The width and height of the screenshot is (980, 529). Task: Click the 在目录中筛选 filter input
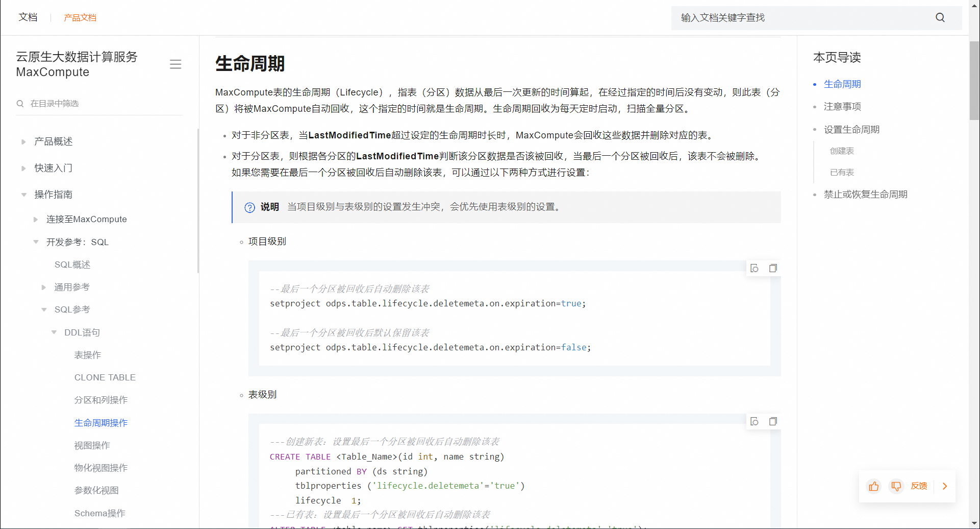tap(102, 104)
